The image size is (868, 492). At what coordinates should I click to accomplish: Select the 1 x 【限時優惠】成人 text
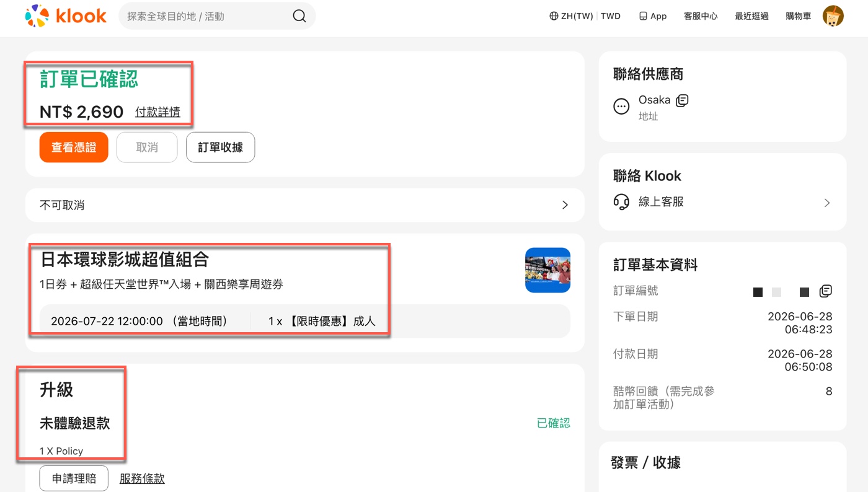(322, 321)
